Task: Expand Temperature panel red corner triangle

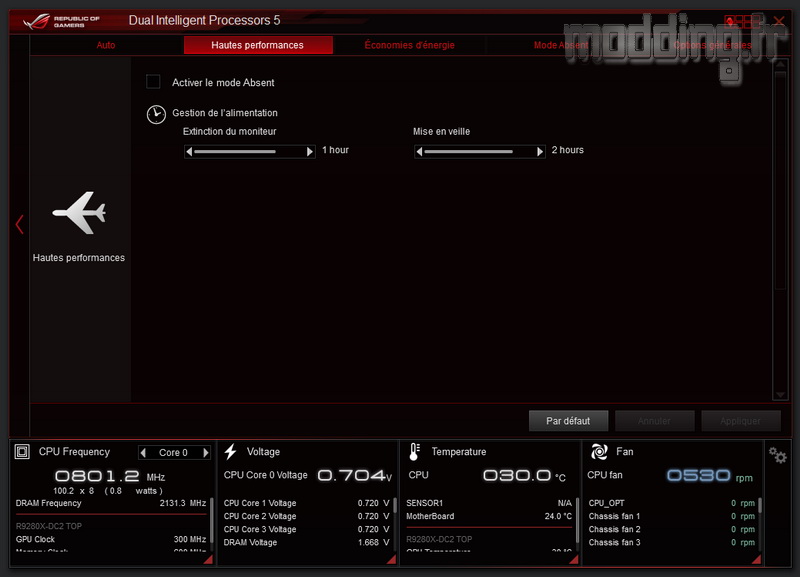Action: (573, 560)
